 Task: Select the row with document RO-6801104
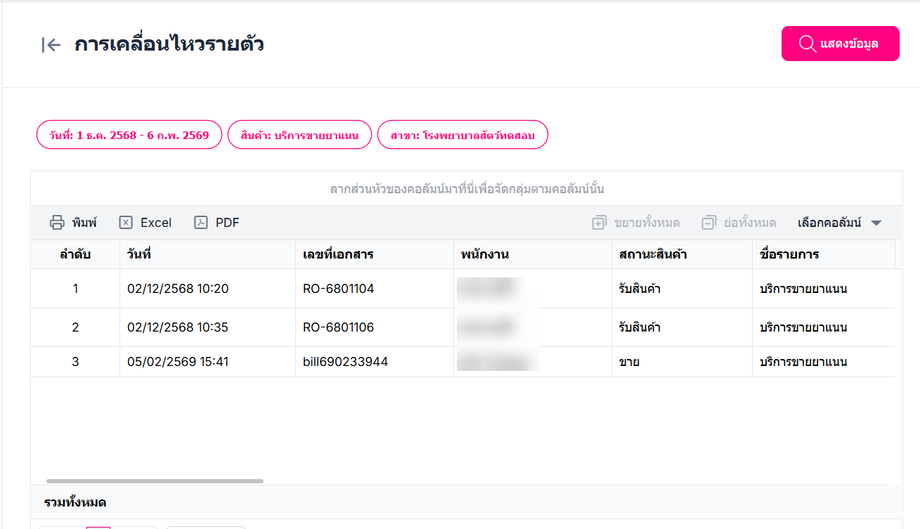(338, 289)
